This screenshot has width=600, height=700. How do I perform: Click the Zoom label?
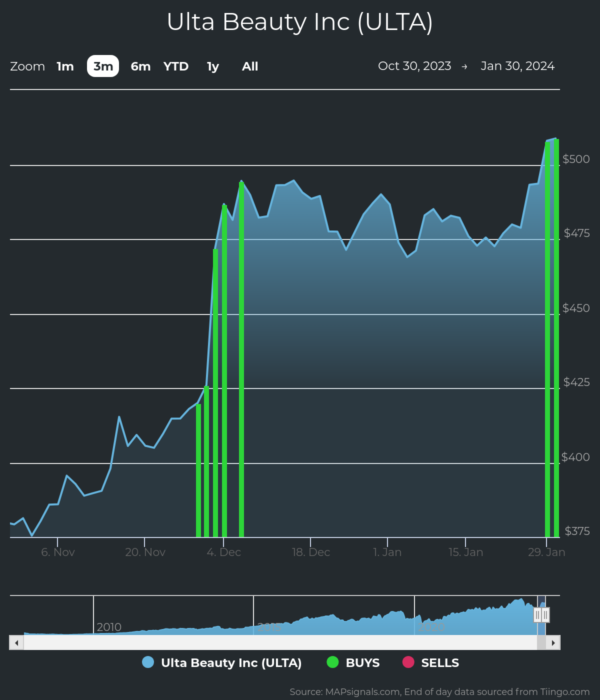(27, 66)
